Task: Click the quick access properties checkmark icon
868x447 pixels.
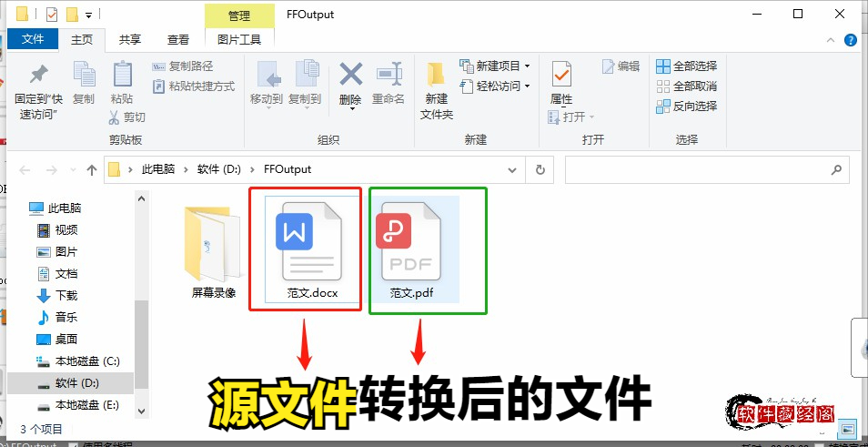Action: [52, 14]
